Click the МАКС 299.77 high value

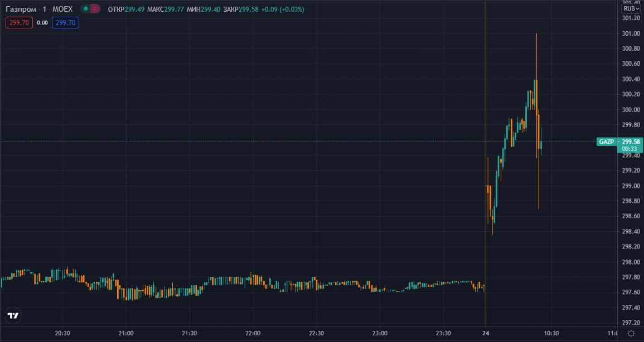(166, 9)
